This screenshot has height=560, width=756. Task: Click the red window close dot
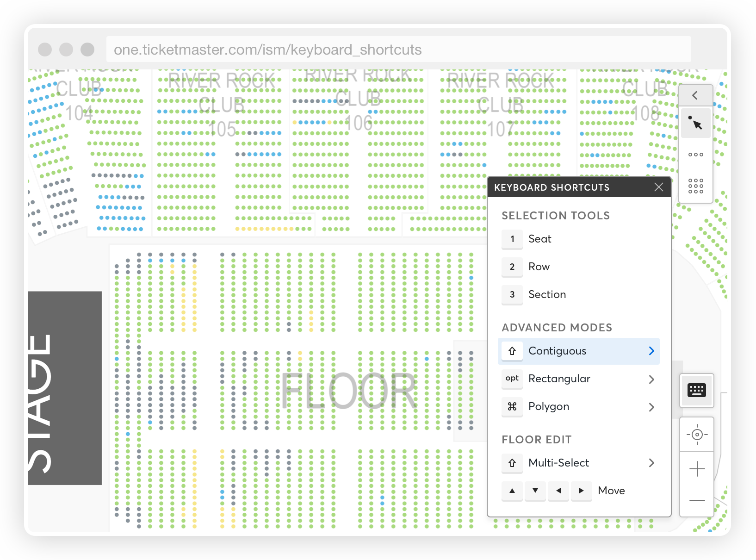click(x=45, y=50)
